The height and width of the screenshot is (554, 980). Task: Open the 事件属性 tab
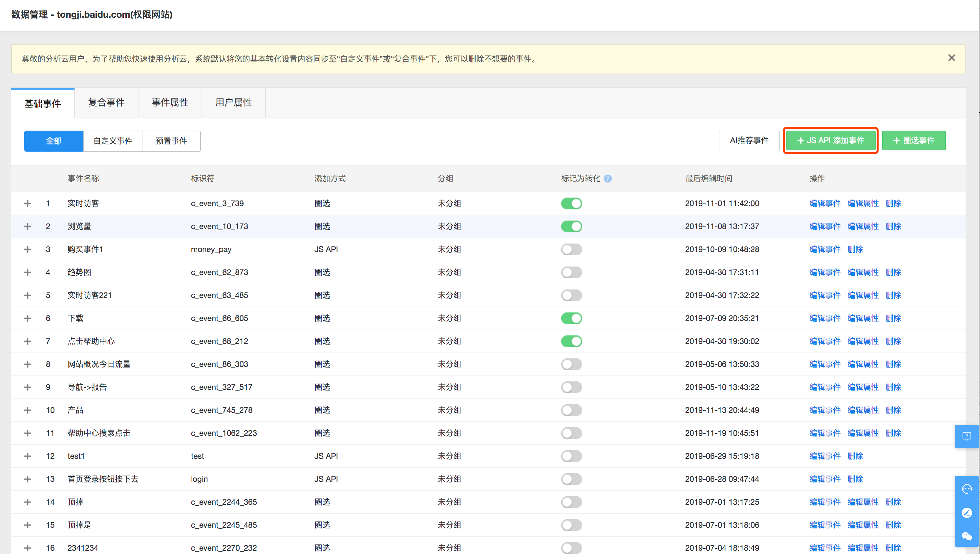tap(170, 103)
